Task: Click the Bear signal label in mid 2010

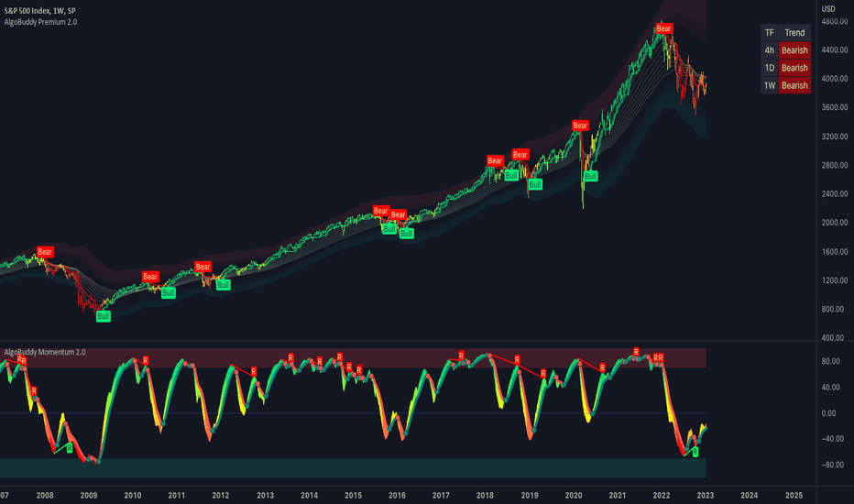Action: [x=150, y=276]
